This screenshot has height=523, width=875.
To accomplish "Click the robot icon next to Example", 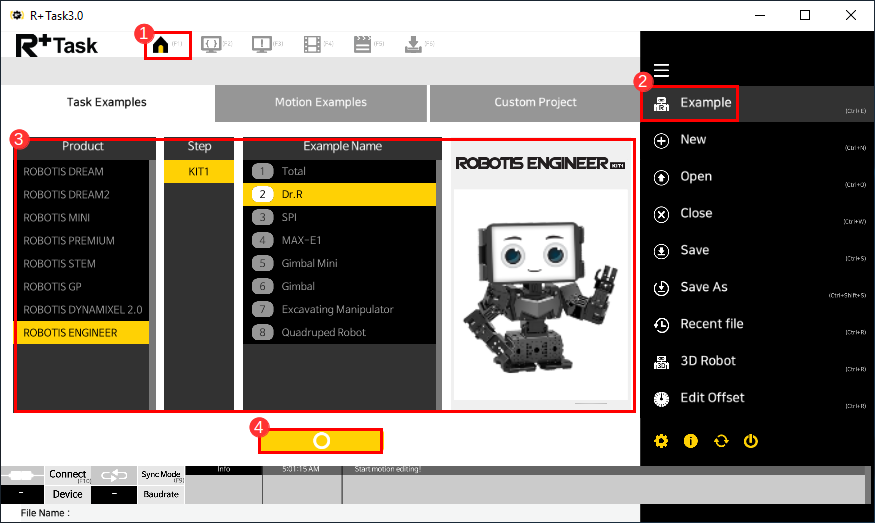I will (661, 103).
